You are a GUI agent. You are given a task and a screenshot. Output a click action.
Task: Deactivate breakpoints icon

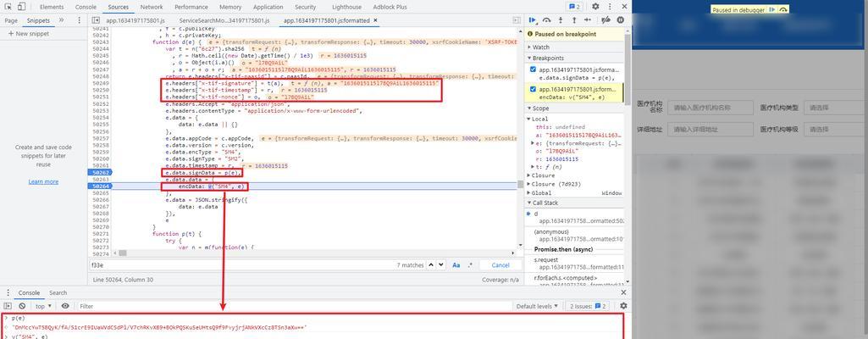click(x=606, y=20)
